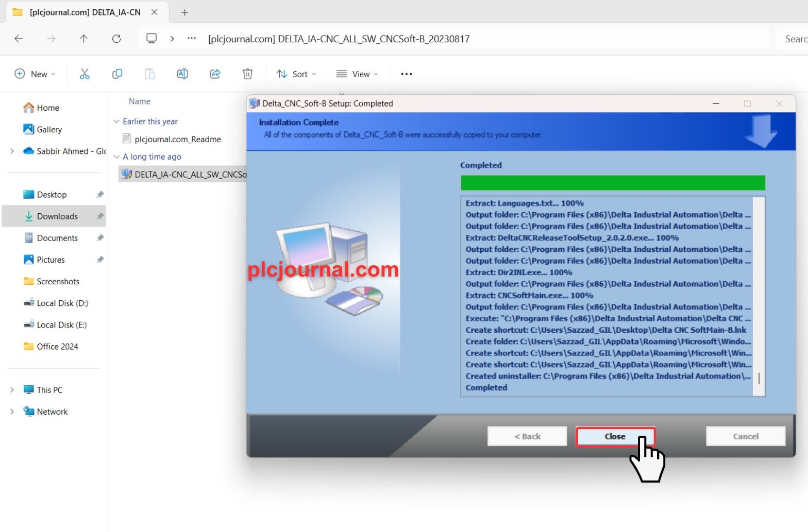
Task: Unpin Desktop using its pin icon
Action: (x=100, y=195)
